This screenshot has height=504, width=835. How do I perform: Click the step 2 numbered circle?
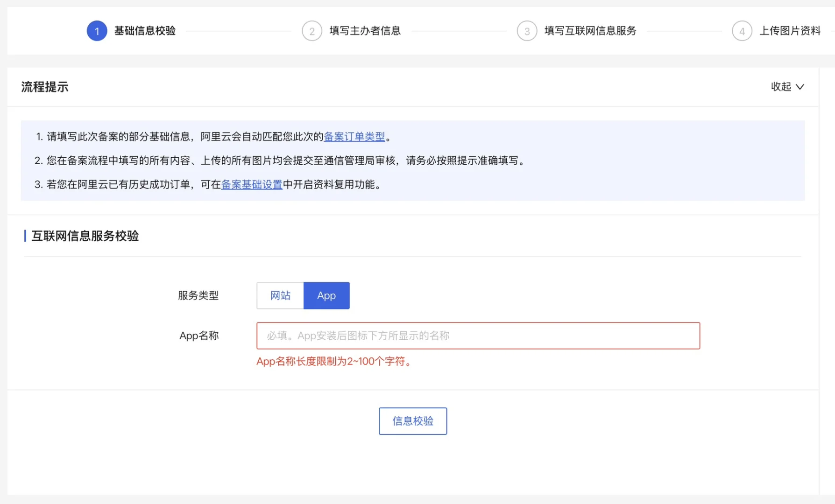pyautogui.click(x=312, y=31)
